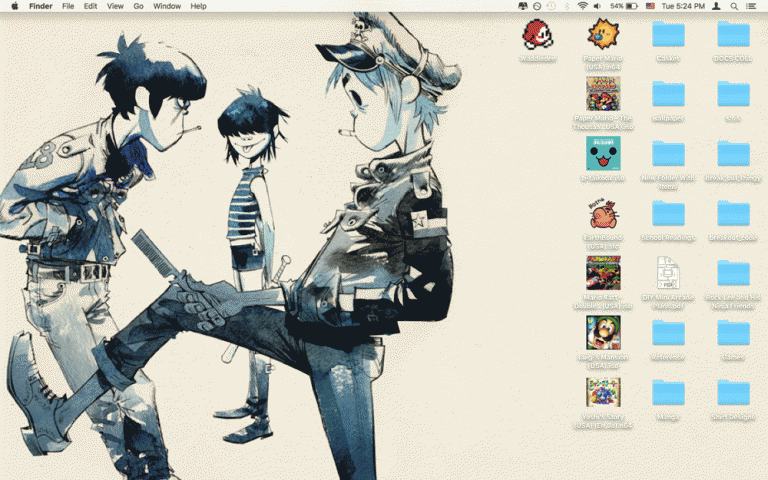The image size is (768, 480).
Task: Select the Luigi's Mansion (USA).iso file
Action: click(603, 333)
